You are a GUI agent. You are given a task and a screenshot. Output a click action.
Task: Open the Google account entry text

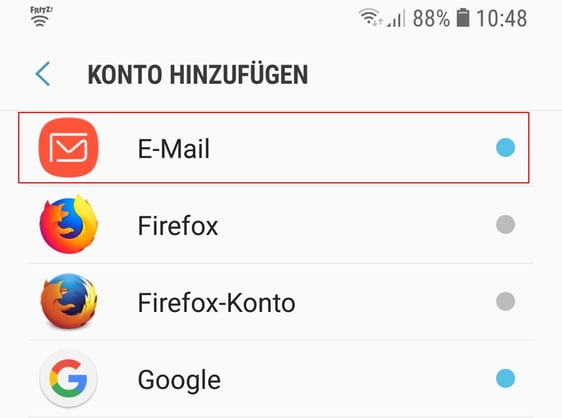coord(179,381)
